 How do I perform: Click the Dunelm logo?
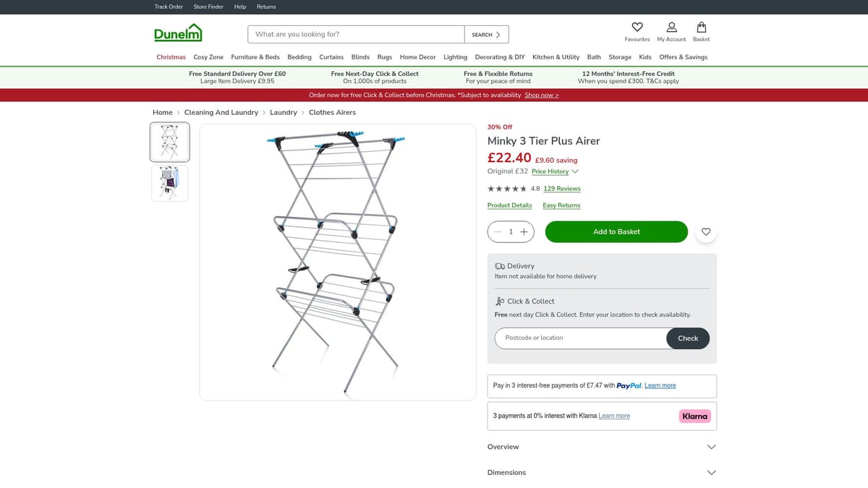pos(177,33)
